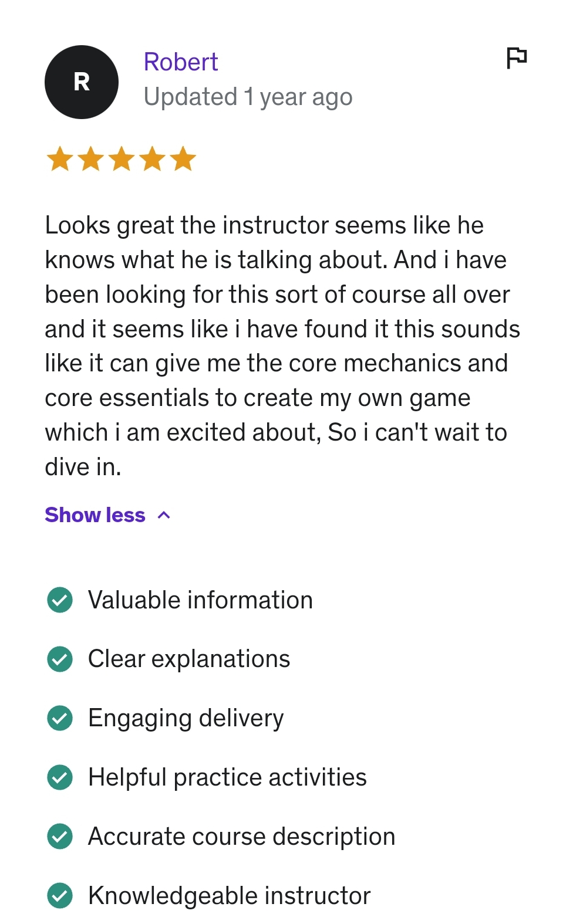573x924 pixels.
Task: Click the fifth gold star
Action: (x=183, y=159)
